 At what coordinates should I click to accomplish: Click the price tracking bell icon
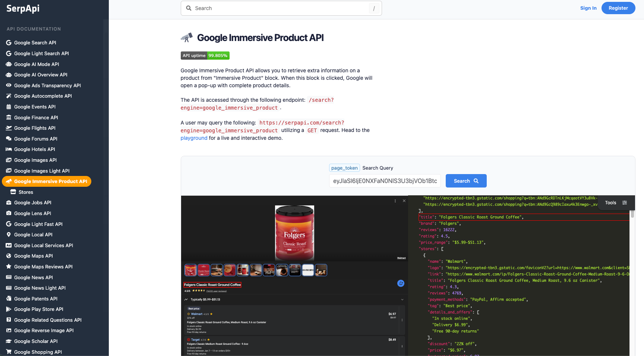[401, 283]
